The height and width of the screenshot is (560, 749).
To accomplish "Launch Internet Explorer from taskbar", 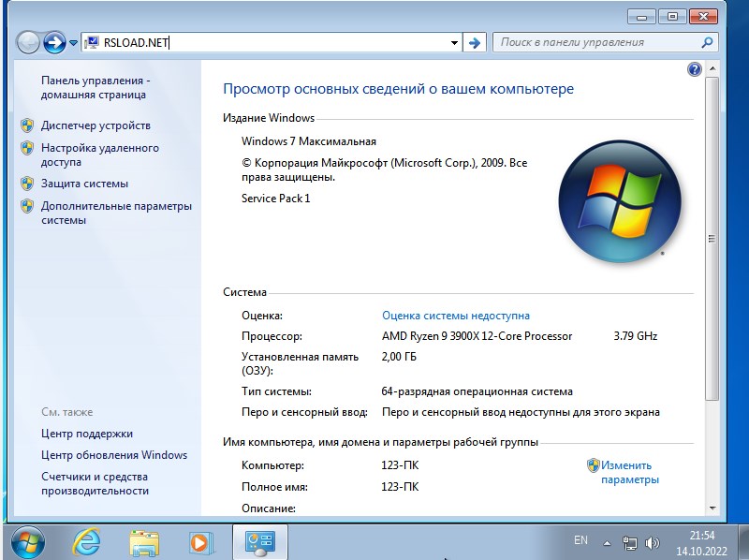I will pos(86,542).
